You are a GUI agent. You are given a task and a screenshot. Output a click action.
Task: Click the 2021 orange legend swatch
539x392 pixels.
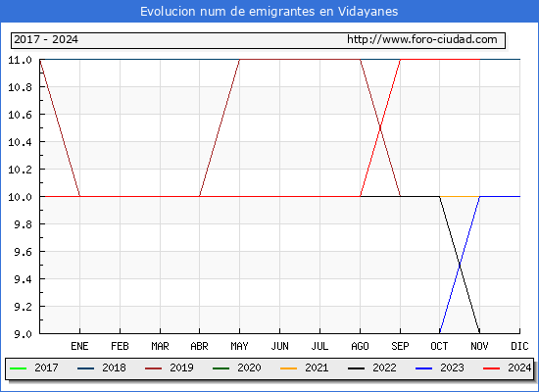(x=288, y=368)
